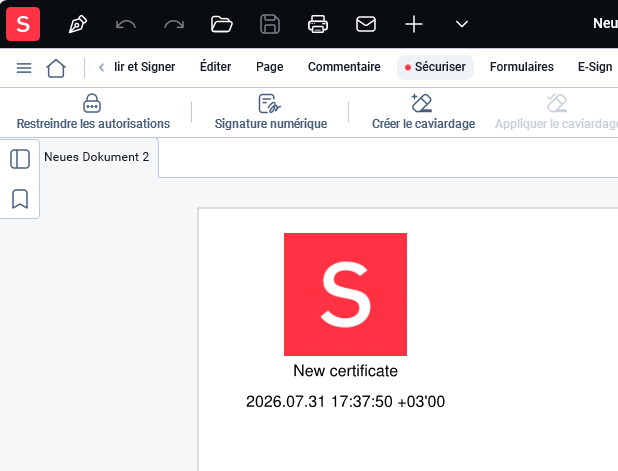Open the hamburger main menu

[x=24, y=68]
